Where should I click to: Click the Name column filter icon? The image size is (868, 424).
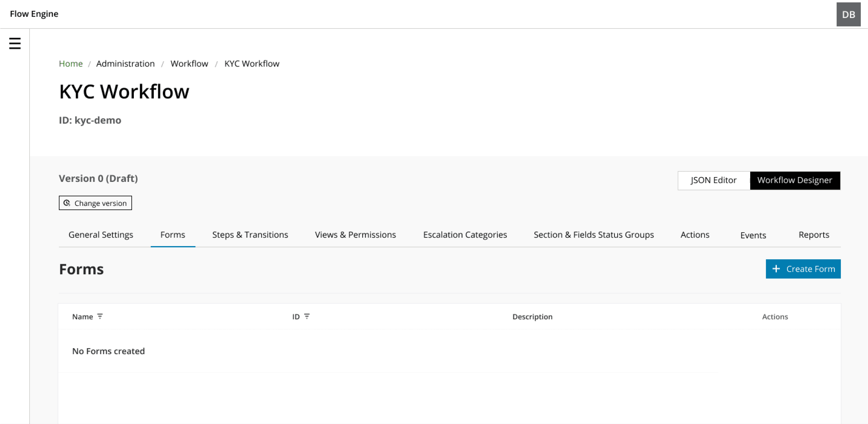100,316
